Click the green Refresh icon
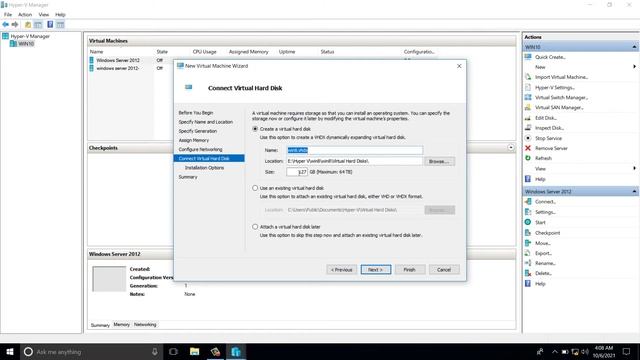Viewport: 640px width, 360px height. click(x=528, y=158)
